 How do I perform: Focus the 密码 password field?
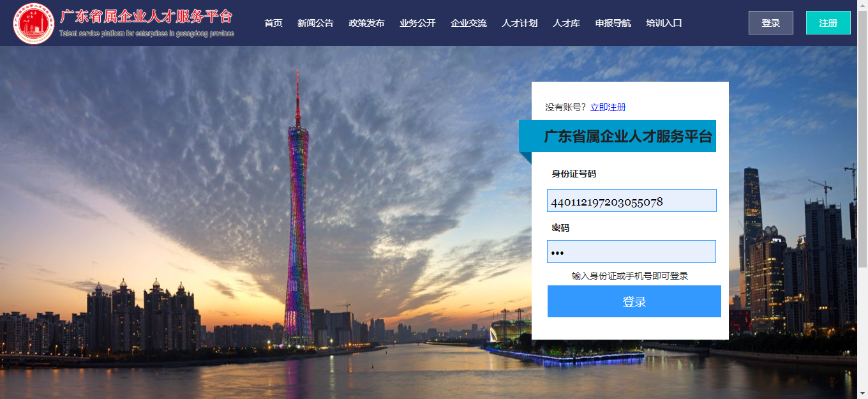click(632, 252)
